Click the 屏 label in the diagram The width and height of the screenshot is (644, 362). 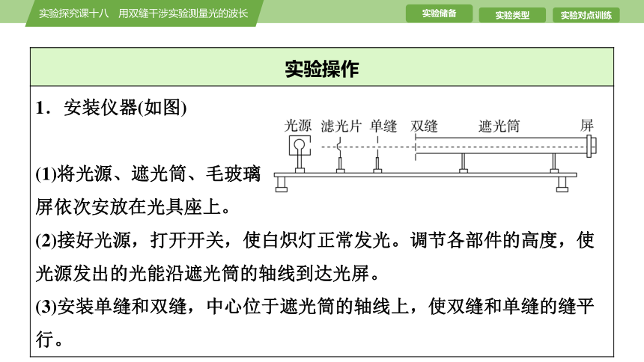586,126
